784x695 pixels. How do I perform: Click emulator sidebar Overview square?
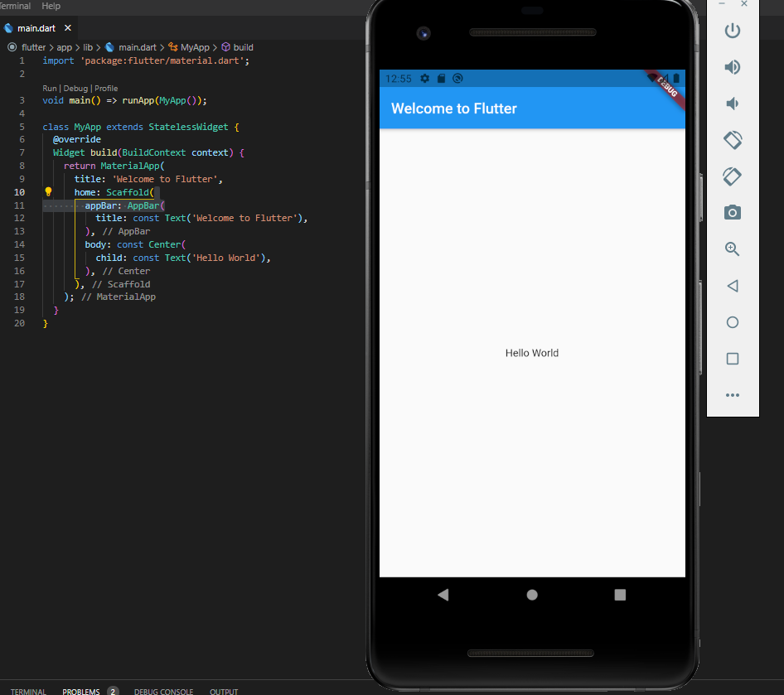(732, 359)
